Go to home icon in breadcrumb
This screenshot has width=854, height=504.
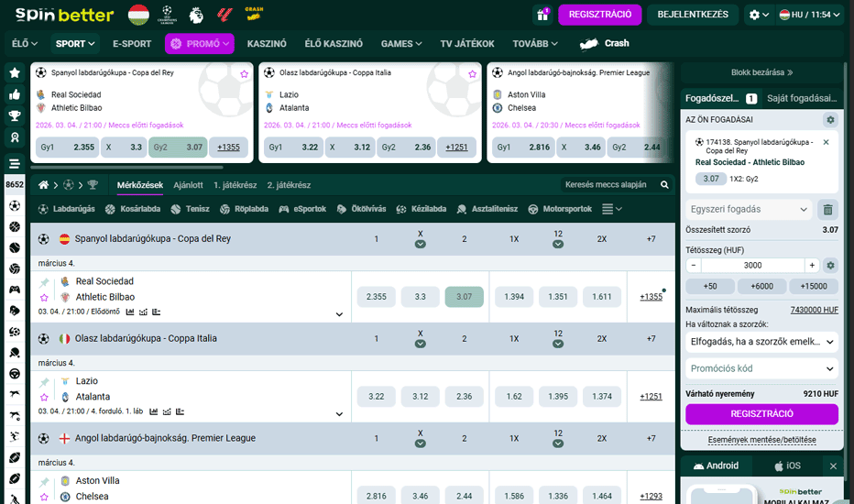click(x=43, y=185)
